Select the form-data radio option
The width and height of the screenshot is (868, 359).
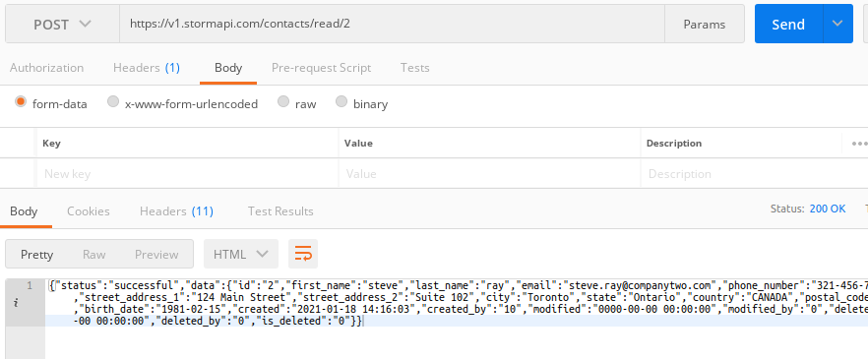click(x=21, y=101)
